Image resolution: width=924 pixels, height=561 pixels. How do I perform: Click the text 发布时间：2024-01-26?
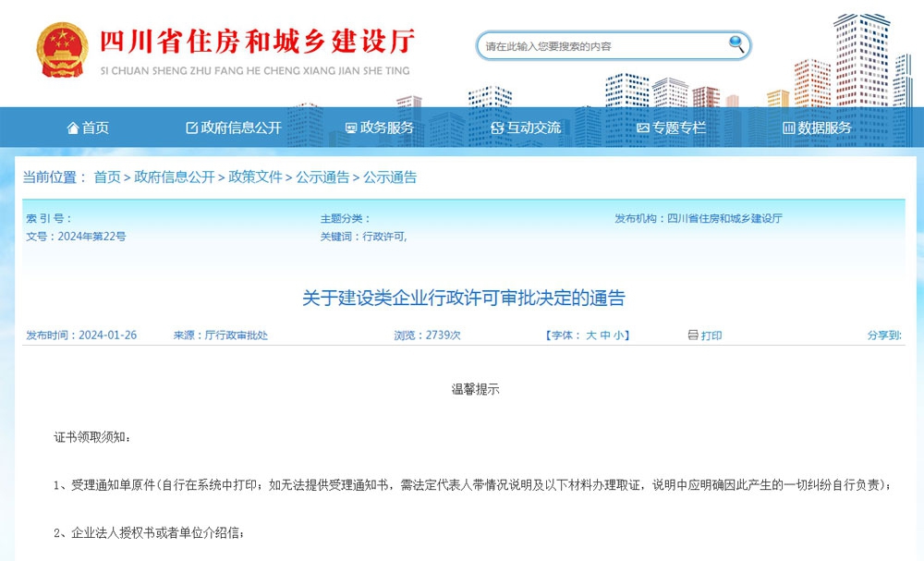(x=81, y=335)
